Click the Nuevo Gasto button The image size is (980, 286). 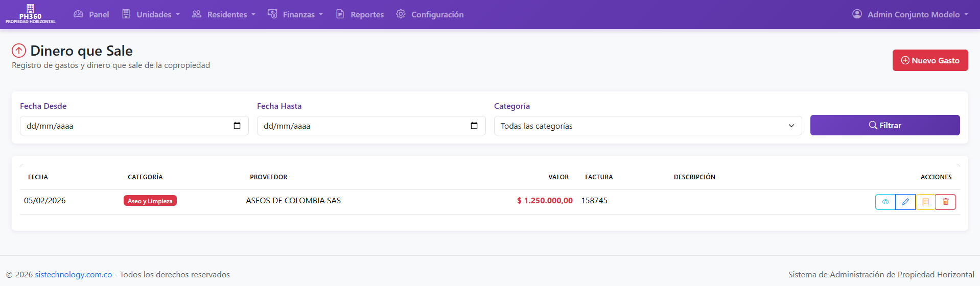(930, 60)
